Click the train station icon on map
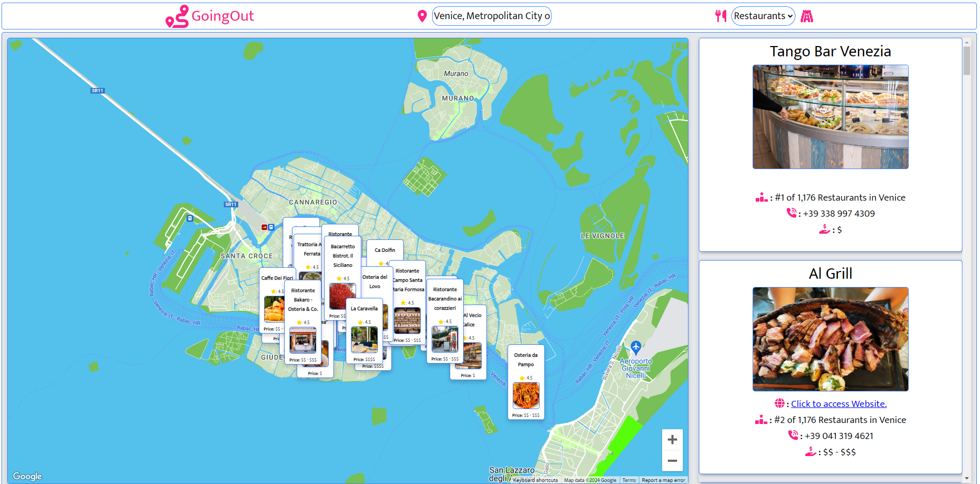Screen dimensions: 980x484 (271, 227)
